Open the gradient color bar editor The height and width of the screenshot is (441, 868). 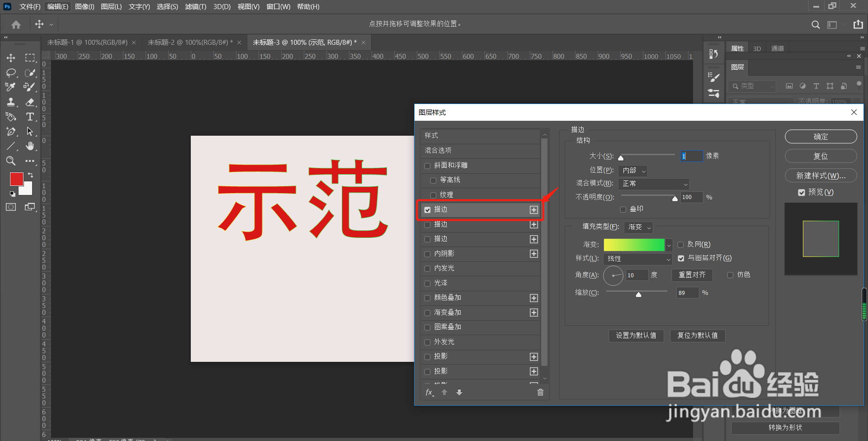click(634, 244)
